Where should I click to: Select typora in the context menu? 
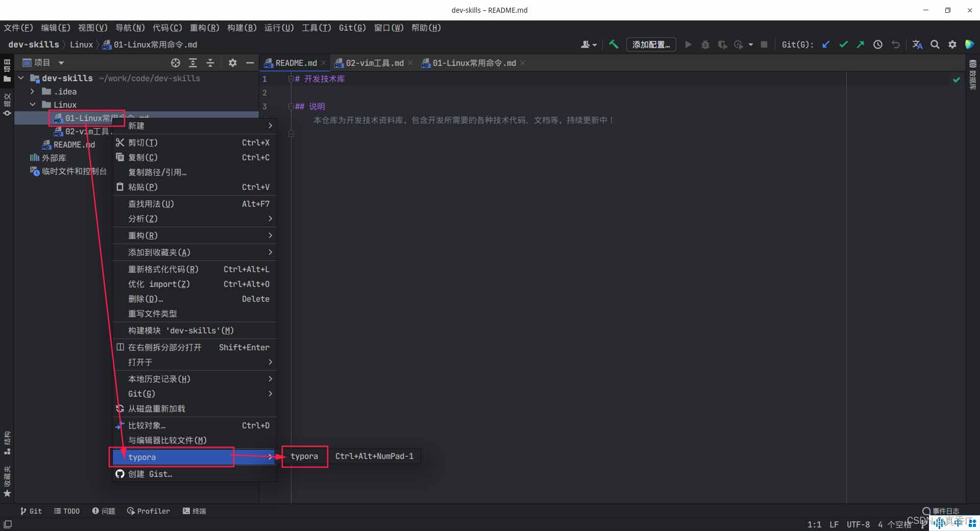(x=195, y=457)
